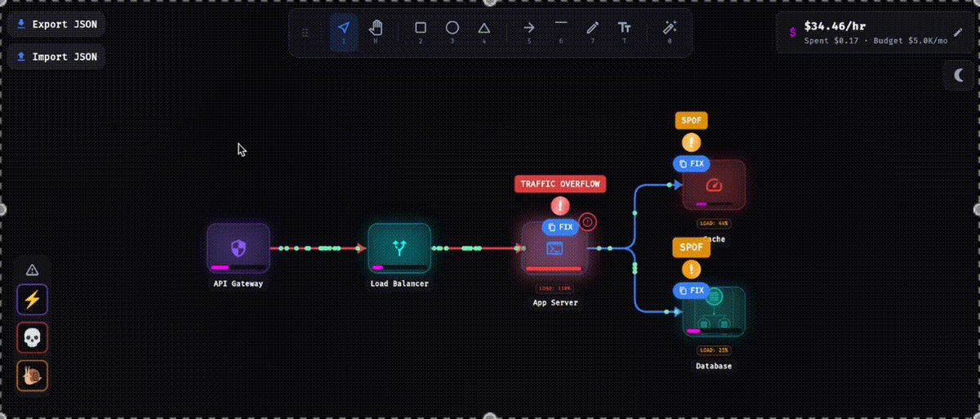
Task: Click the API Gateway label text
Action: [x=238, y=283]
